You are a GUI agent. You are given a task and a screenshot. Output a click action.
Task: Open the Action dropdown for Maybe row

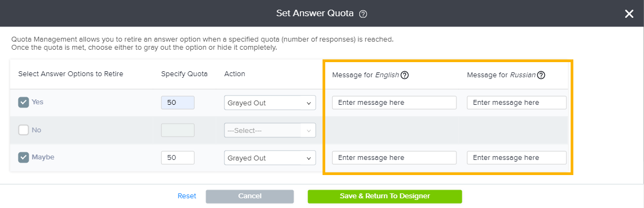tap(270, 158)
